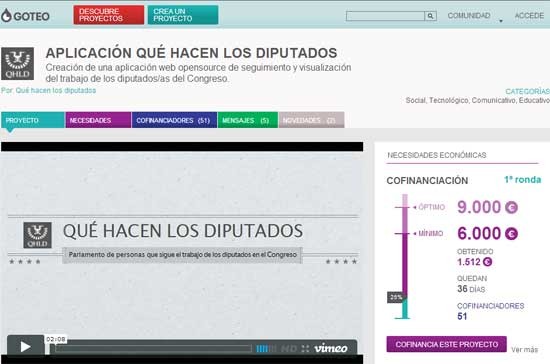
Task: Click the Comunicativo category link
Action: click(x=494, y=100)
